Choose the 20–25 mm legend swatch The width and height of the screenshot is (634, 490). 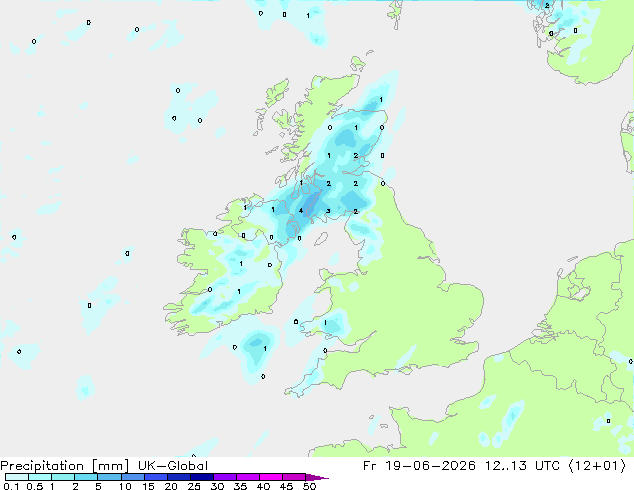[x=178, y=477]
